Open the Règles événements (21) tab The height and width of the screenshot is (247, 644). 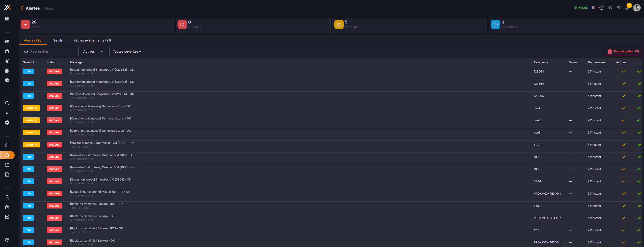click(92, 40)
